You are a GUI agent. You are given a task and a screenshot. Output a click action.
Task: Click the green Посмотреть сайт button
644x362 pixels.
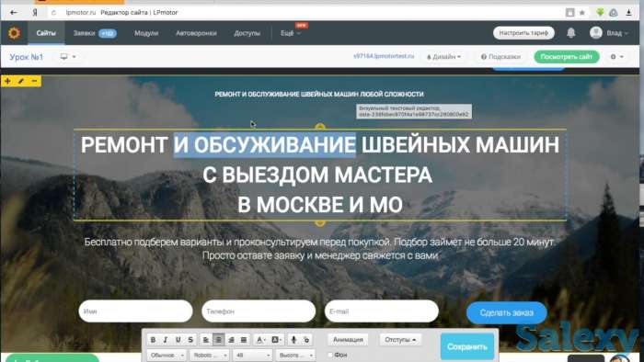(567, 57)
